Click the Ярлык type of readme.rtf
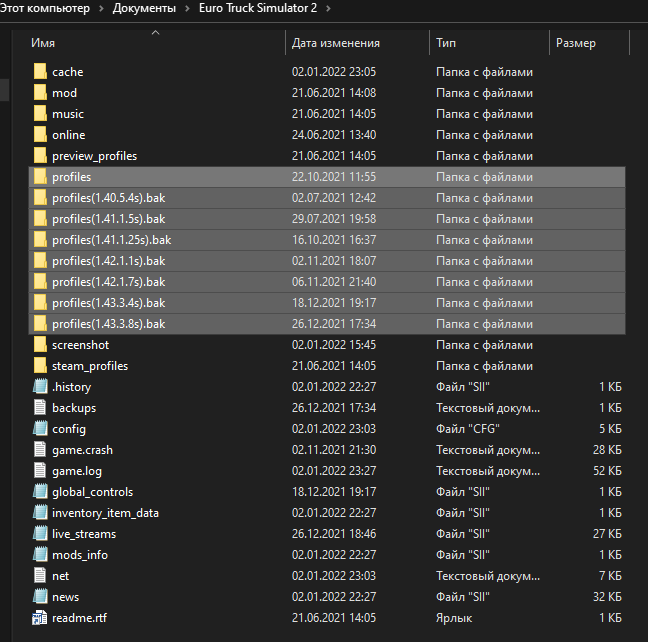The width and height of the screenshot is (648, 642). pos(454,618)
